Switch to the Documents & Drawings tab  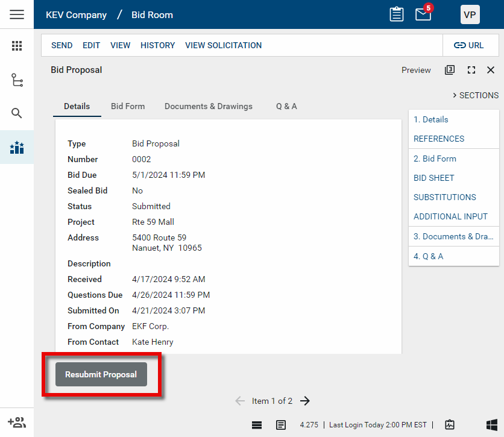click(209, 106)
